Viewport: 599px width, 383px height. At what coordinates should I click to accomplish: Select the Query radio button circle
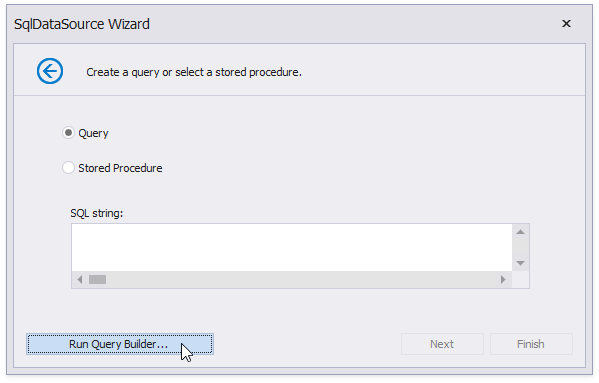point(68,133)
